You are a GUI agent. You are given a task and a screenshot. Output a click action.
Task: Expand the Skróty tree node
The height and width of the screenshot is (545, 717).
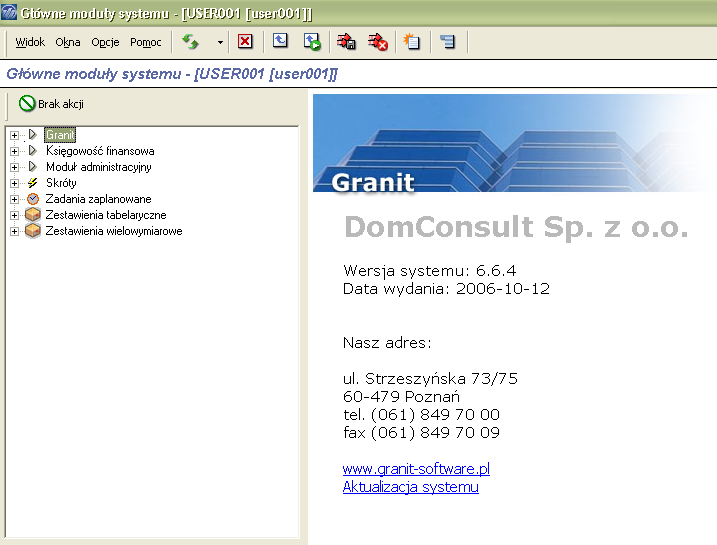[x=14, y=183]
